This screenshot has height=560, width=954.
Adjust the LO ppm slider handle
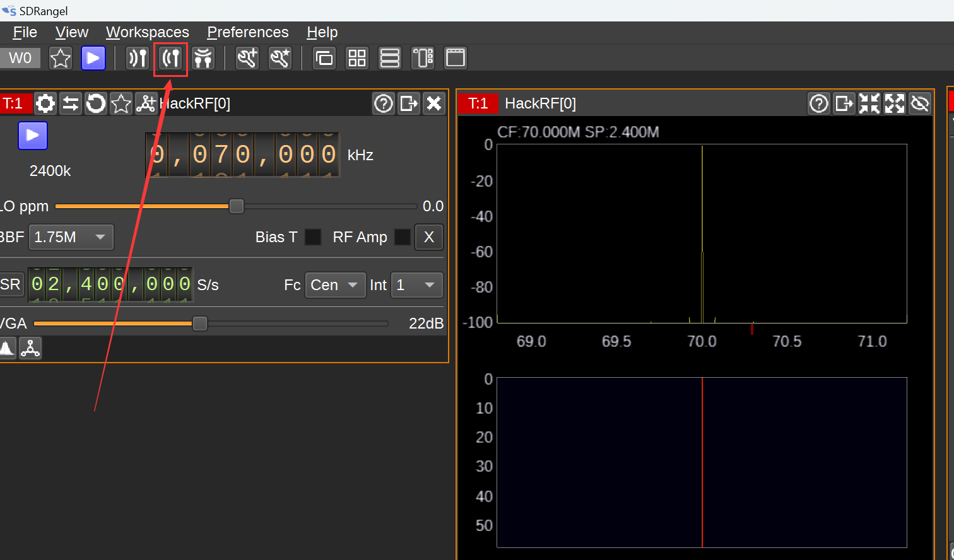point(237,206)
